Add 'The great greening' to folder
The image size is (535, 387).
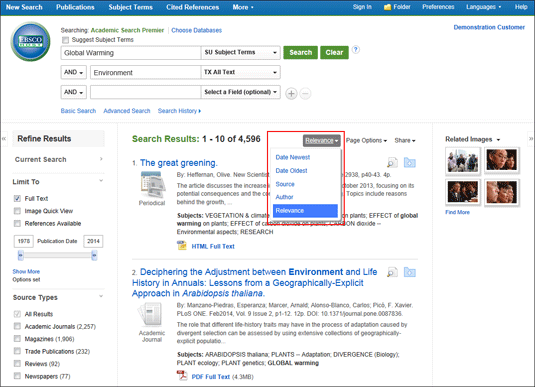point(410,163)
